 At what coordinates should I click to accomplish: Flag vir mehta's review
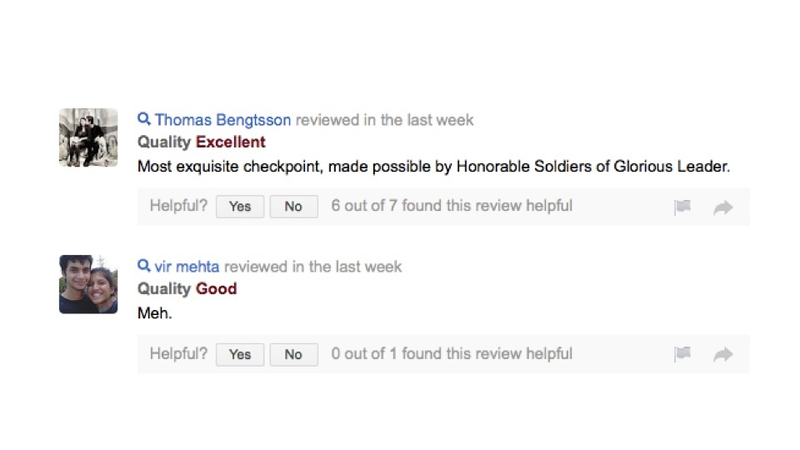682,354
